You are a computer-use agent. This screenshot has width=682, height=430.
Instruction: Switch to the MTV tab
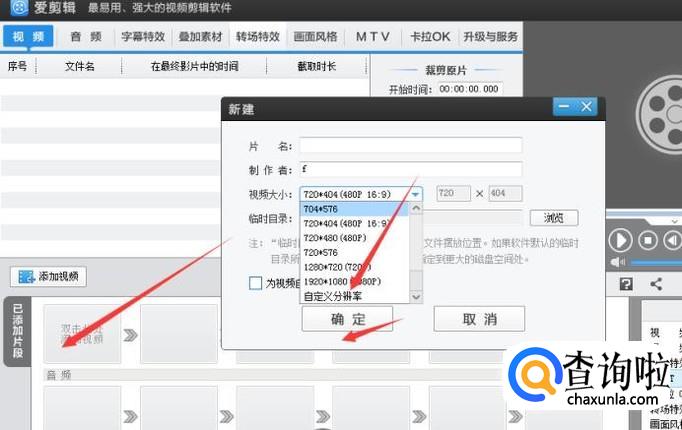pyautogui.click(x=373, y=37)
